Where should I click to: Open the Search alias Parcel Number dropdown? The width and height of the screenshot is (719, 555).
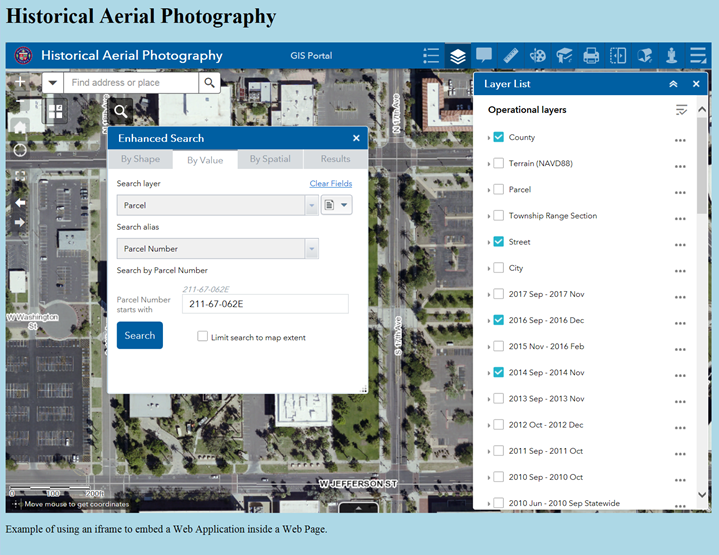(x=217, y=248)
